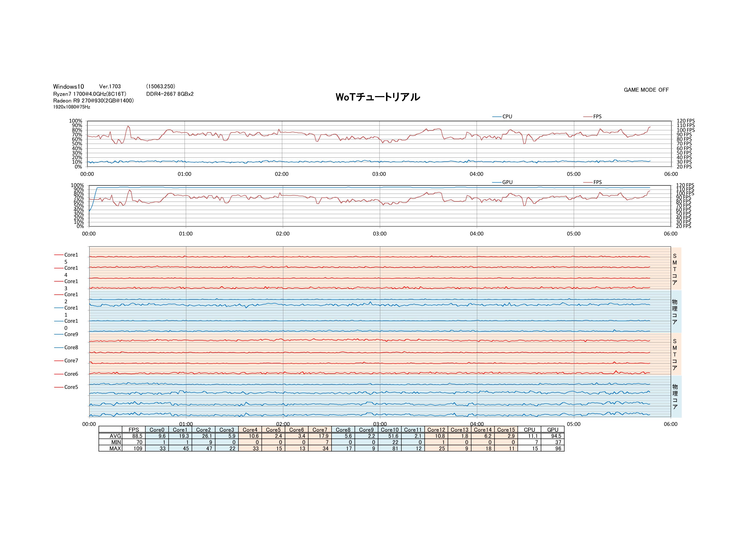Click the Core9 legend entry
Image resolution: width=756 pixels, height=534 pixels.
(x=71, y=334)
